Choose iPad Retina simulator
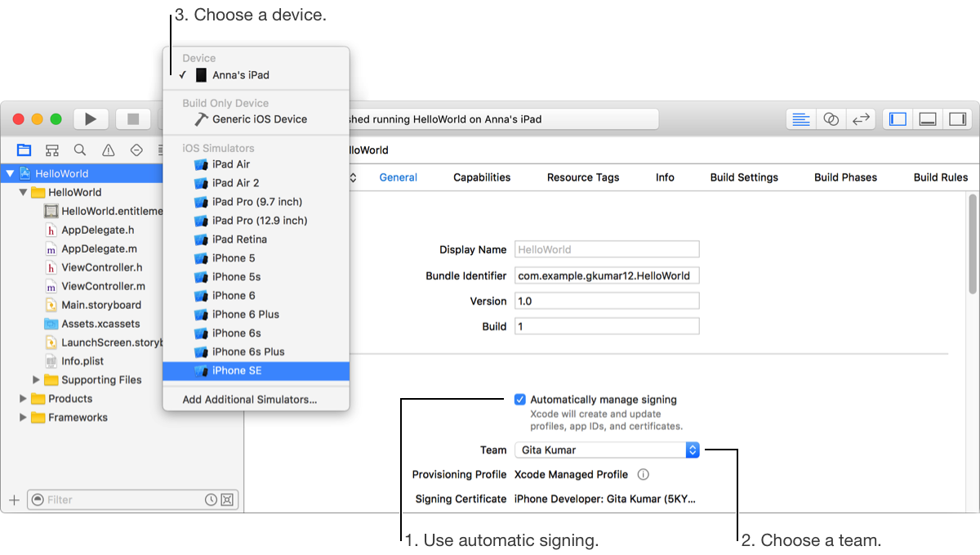This screenshot has width=980, height=555. [x=256, y=239]
